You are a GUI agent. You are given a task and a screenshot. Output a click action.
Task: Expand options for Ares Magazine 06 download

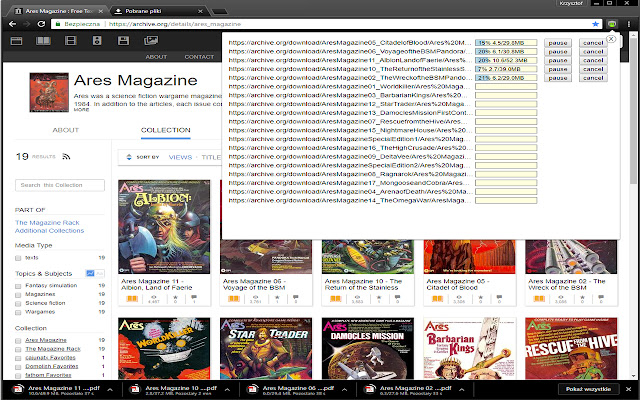point(344,390)
